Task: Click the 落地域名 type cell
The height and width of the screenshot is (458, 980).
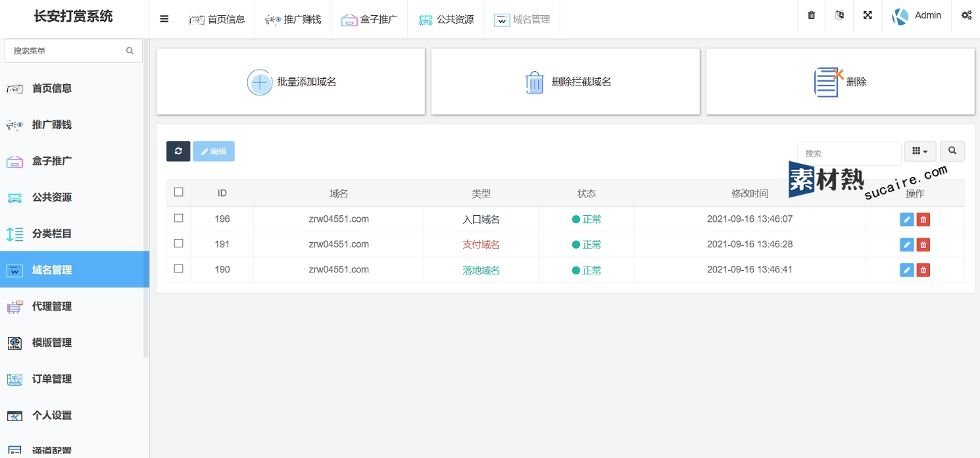Action: pyautogui.click(x=481, y=270)
